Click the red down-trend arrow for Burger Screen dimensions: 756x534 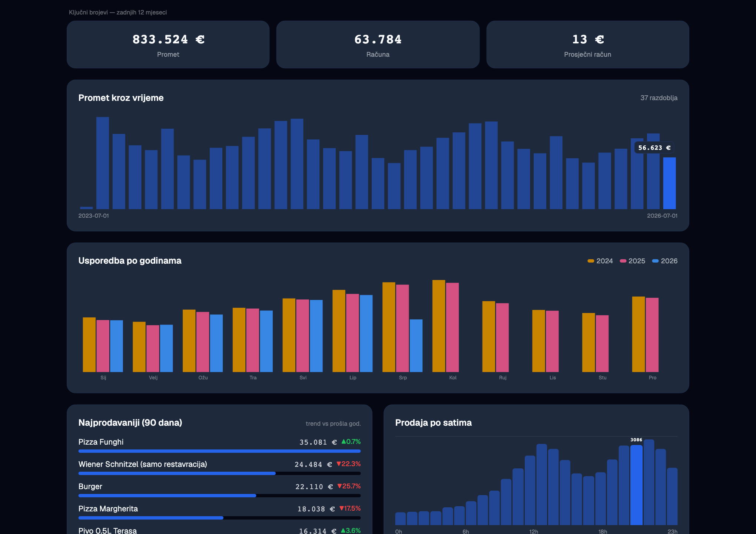[x=339, y=486]
